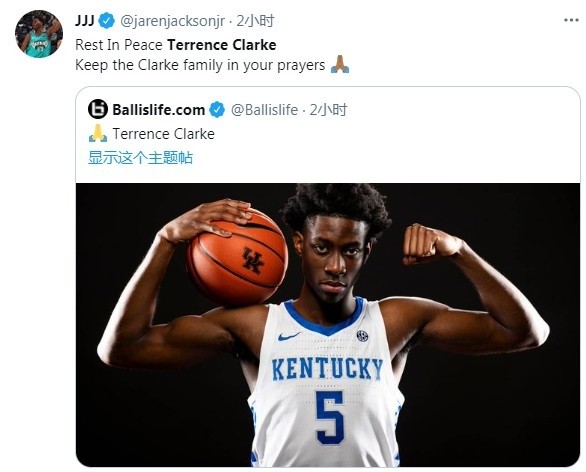Open the @Ballislife handle link
Screen dimensions: 586x472
pos(264,110)
